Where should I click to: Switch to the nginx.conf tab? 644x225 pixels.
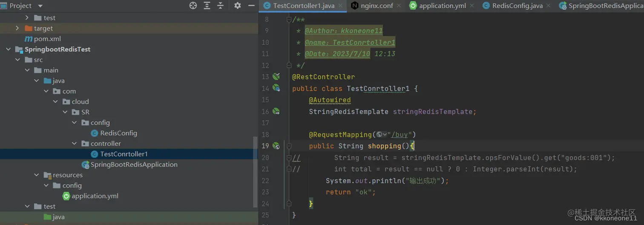click(x=377, y=6)
